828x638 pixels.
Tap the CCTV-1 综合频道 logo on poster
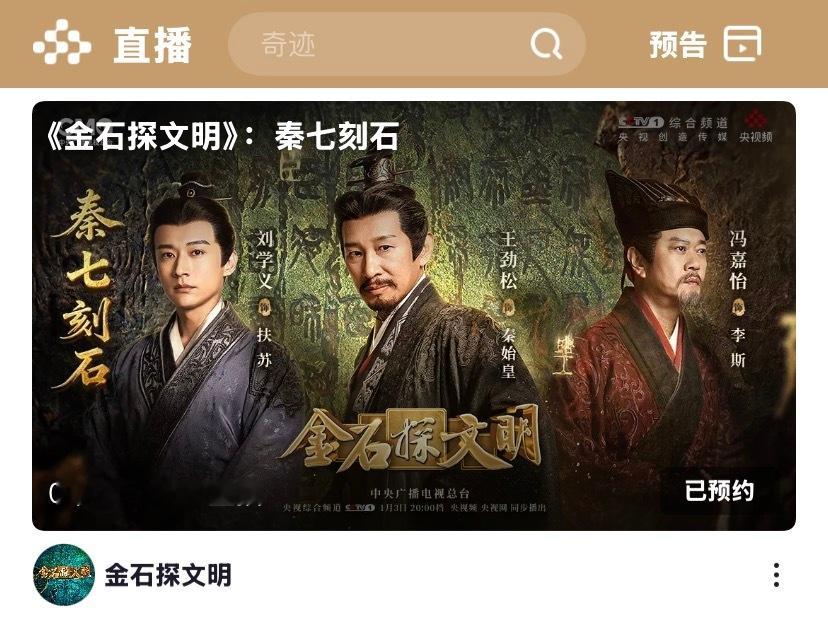tap(673, 129)
